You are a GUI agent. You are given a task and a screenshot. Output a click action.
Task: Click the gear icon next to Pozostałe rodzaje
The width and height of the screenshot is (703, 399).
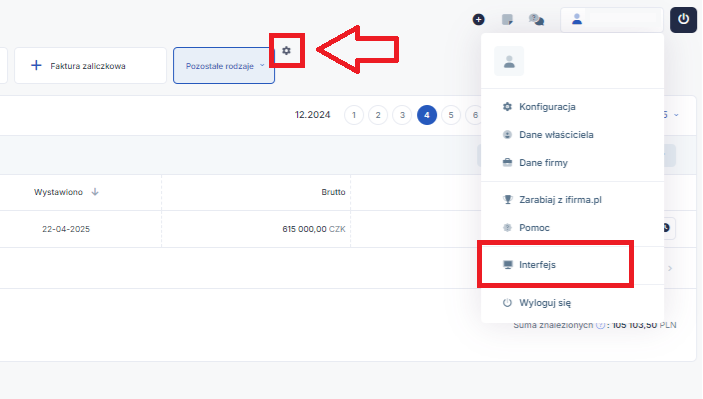point(286,51)
